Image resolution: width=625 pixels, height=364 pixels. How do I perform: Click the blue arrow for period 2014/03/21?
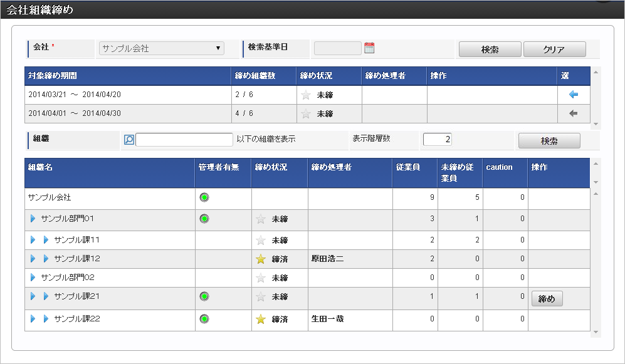click(x=573, y=95)
